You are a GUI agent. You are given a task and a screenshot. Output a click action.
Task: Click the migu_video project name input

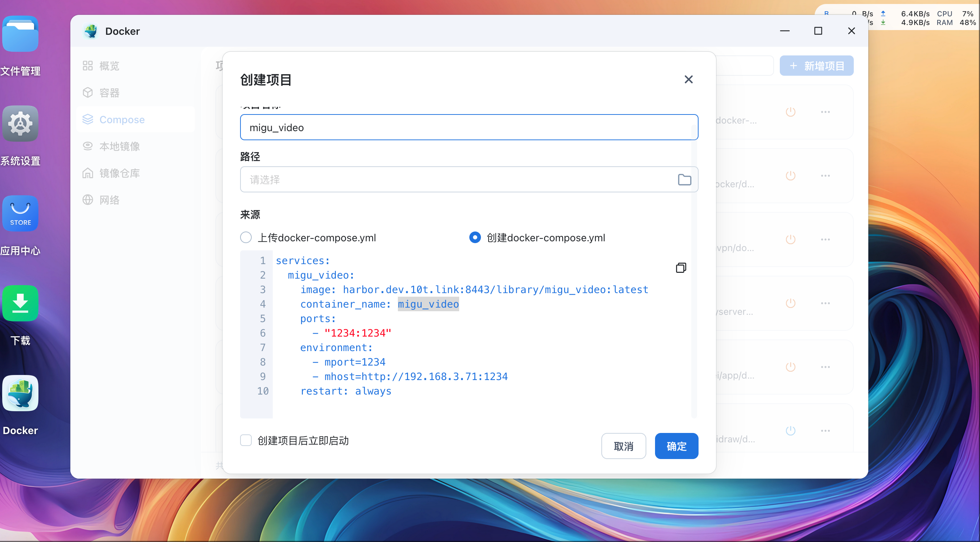point(469,127)
